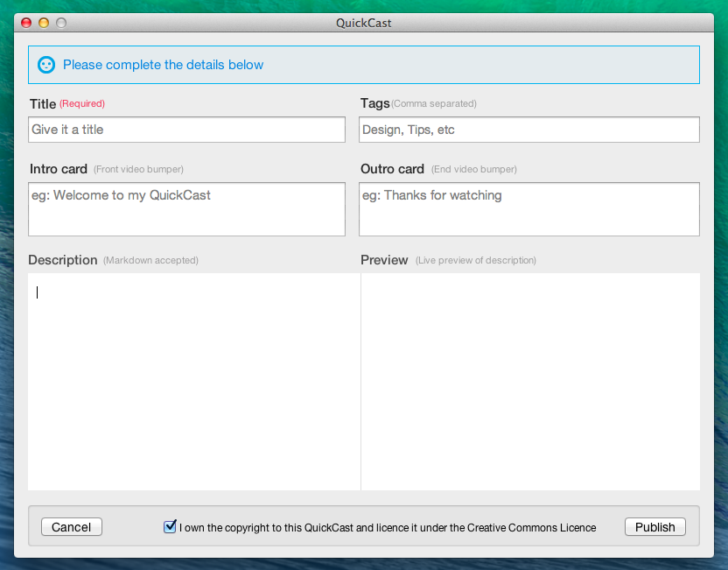Minimize the window using yellow button
728x570 pixels.
pos(44,23)
